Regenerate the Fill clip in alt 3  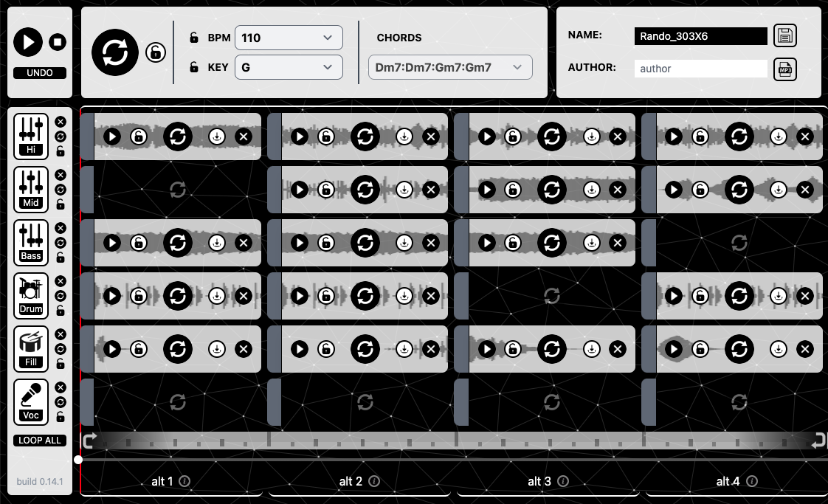pyautogui.click(x=552, y=349)
